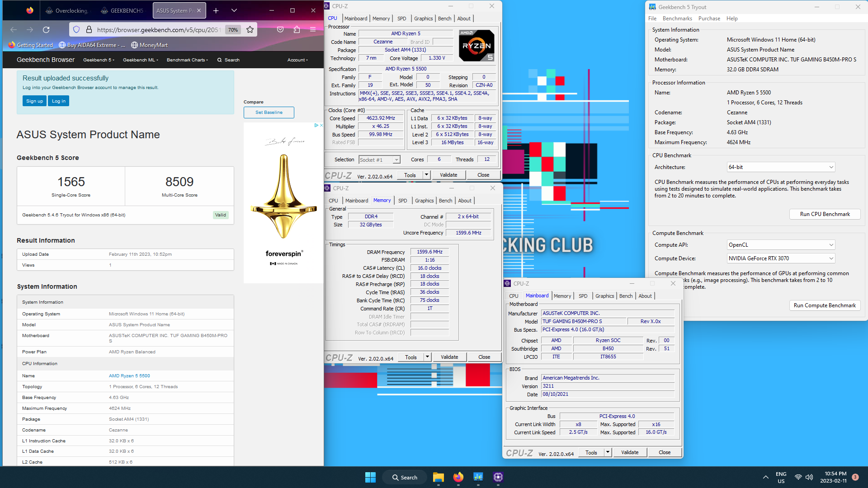
Task: Click Validate in the CPU-Z CPU window
Action: pos(448,175)
